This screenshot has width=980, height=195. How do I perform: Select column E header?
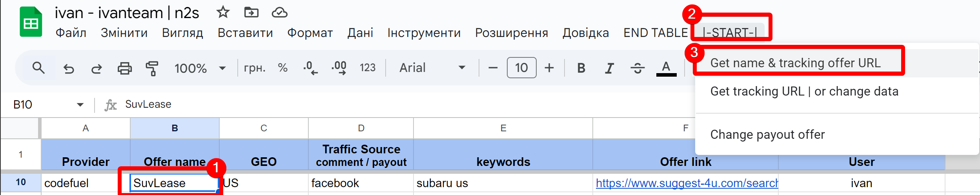(503, 128)
